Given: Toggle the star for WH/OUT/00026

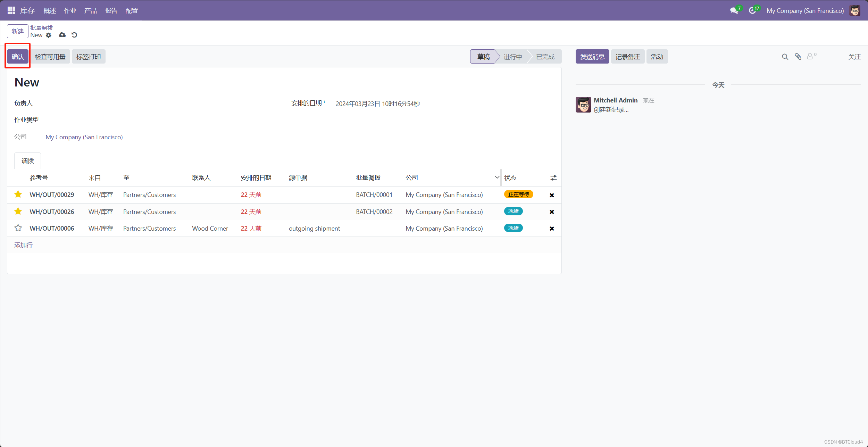Looking at the screenshot, I should click(x=18, y=212).
